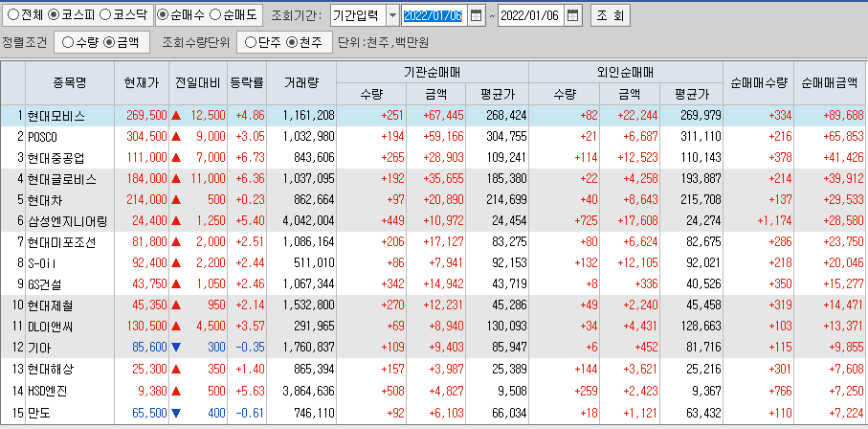868x429 pixels.
Task: Click S-Oil foreign average price 92,021
Action: click(x=703, y=264)
